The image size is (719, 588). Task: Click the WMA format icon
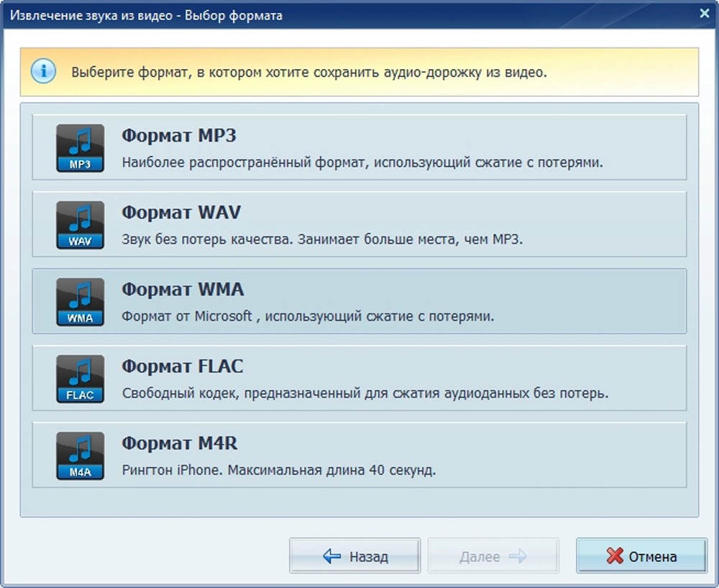coord(81,302)
